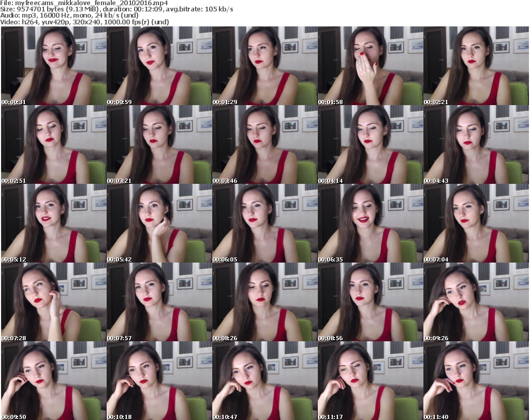The height and width of the screenshot is (420, 530).
Task: Open the frame marked 00:01:58
Action: [x=370, y=66]
